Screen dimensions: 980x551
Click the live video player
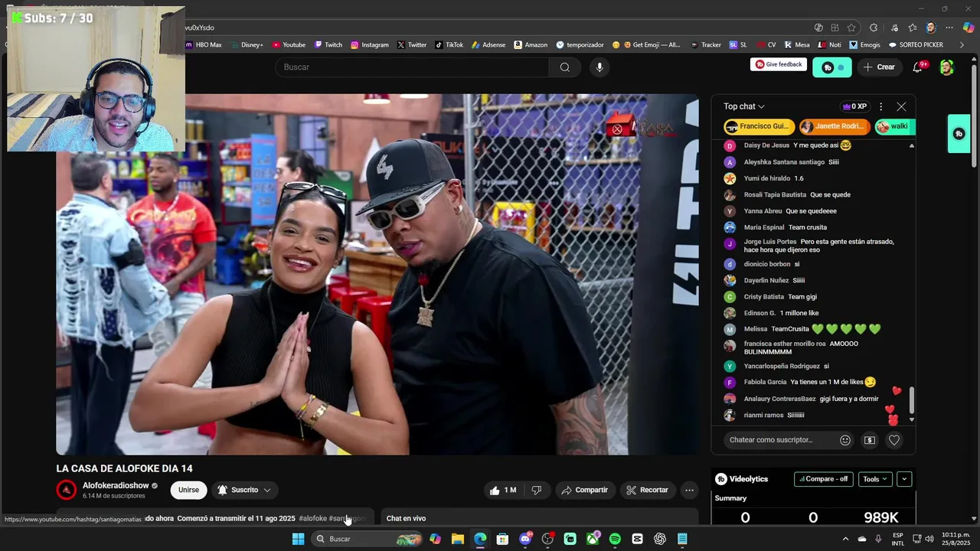[x=377, y=274]
